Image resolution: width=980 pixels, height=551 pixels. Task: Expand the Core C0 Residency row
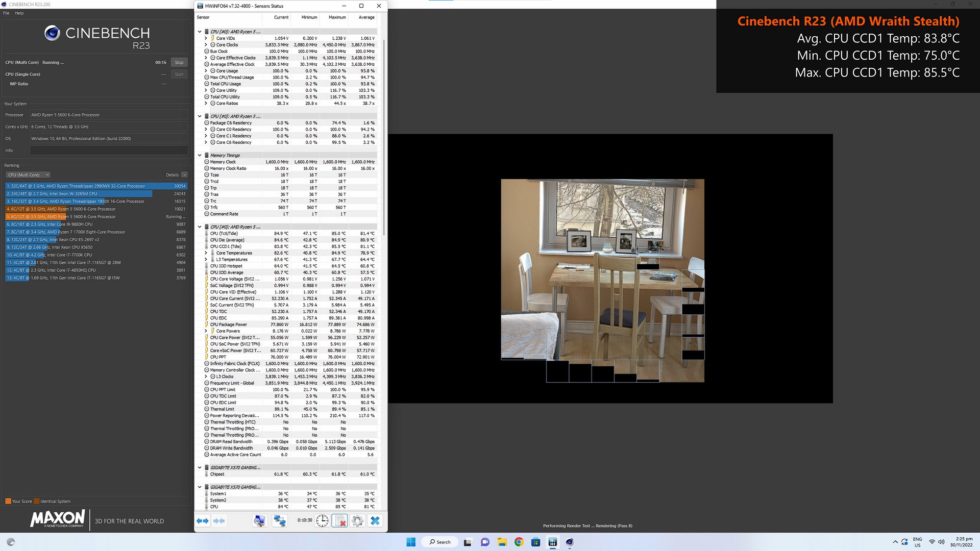pyautogui.click(x=206, y=129)
